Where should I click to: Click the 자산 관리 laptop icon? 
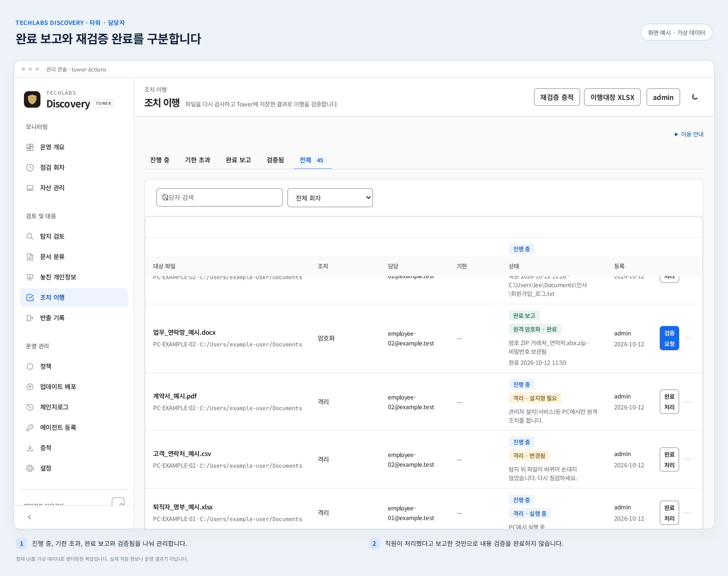click(x=30, y=188)
